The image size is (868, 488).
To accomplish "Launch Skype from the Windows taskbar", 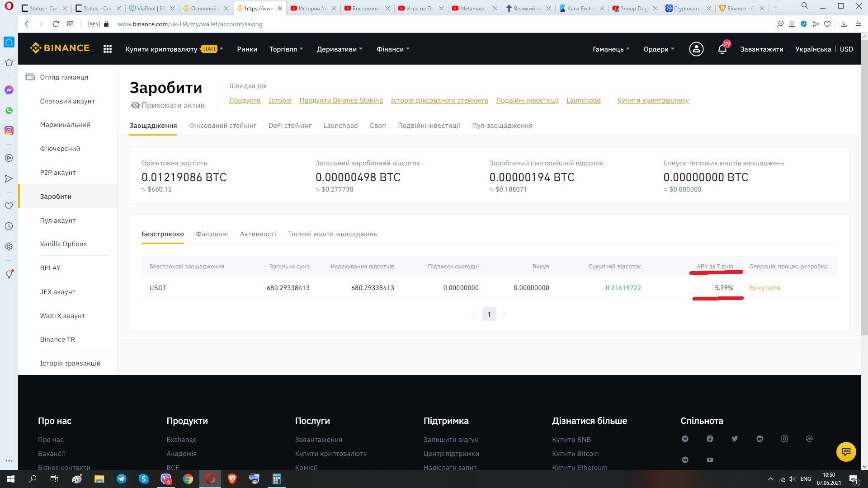I will pyautogui.click(x=144, y=479).
